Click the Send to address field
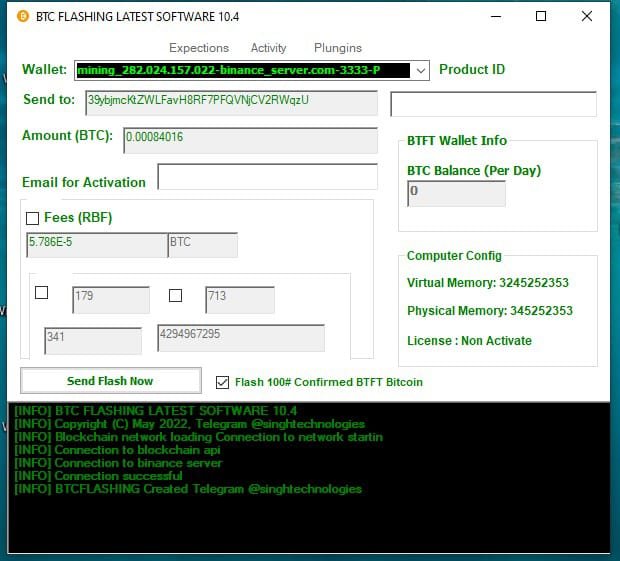620x561 pixels. (x=232, y=103)
